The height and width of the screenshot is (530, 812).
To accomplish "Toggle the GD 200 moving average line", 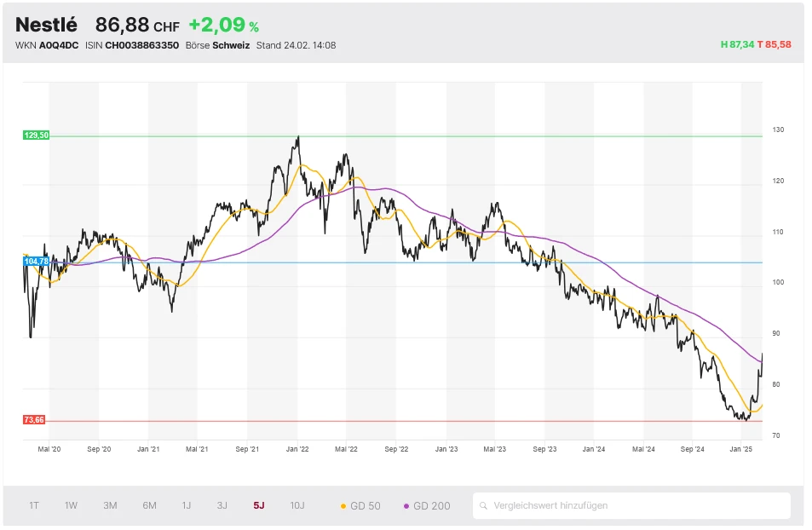I will 427,505.
